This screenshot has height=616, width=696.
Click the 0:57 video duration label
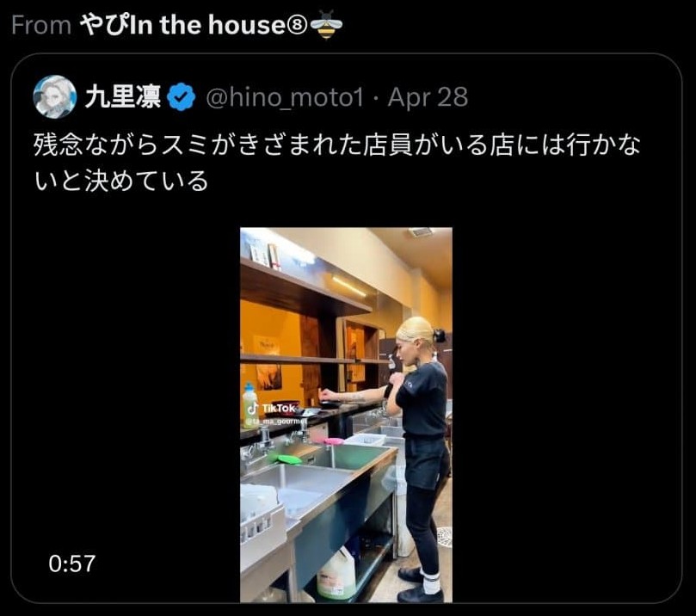(72, 564)
